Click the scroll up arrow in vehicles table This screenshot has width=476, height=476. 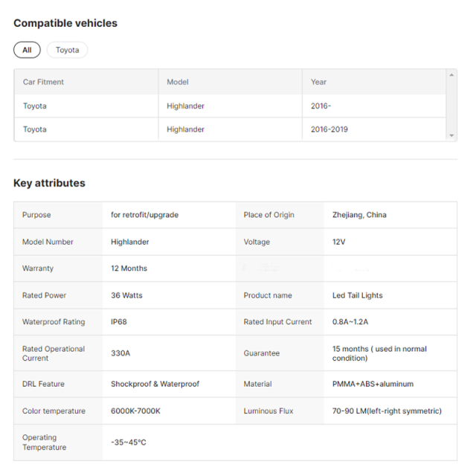coord(451,75)
